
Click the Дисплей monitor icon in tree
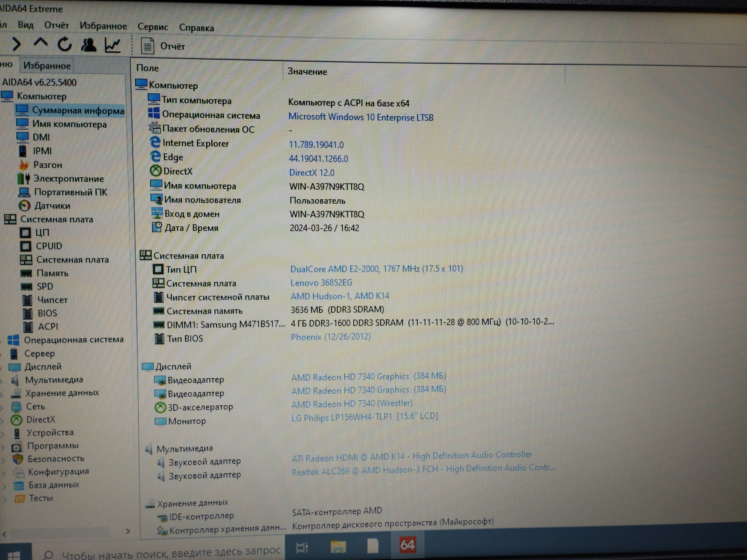point(14,367)
